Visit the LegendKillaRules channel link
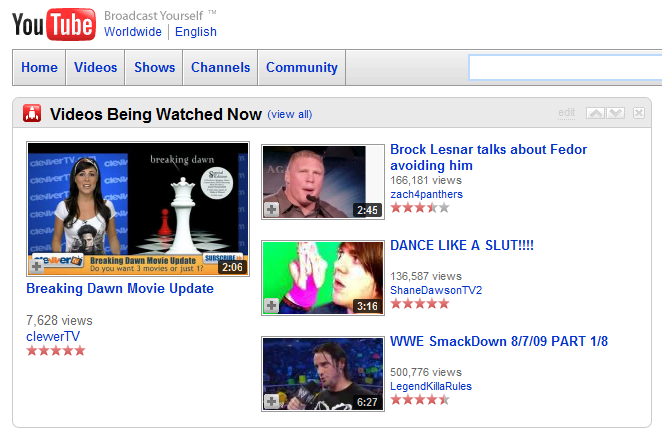Image resolution: width=662 pixels, height=436 pixels. [431, 386]
